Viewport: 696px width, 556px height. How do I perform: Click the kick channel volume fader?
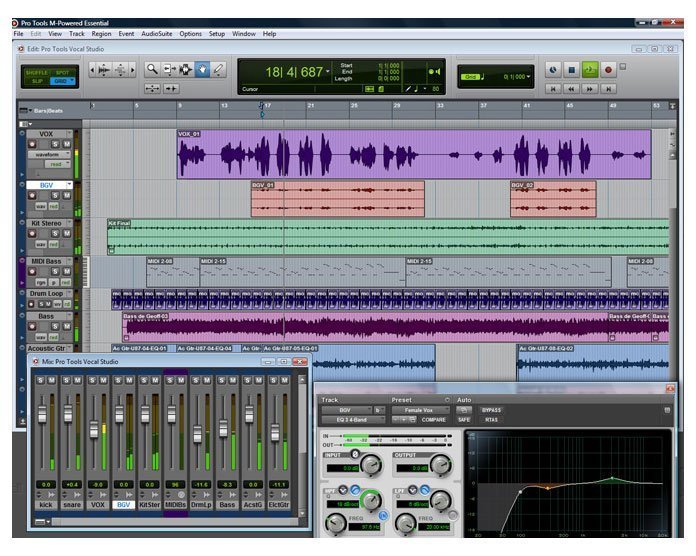(x=42, y=414)
